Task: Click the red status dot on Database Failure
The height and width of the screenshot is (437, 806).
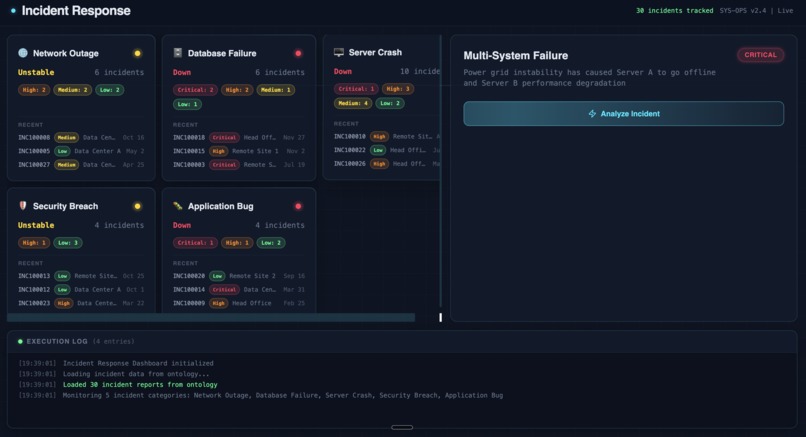Action: point(298,53)
